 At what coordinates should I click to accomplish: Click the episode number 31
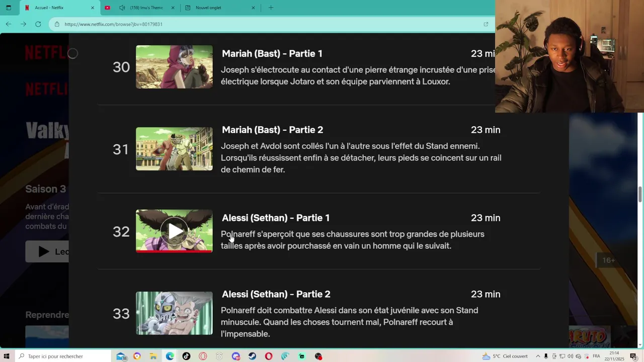(121, 149)
